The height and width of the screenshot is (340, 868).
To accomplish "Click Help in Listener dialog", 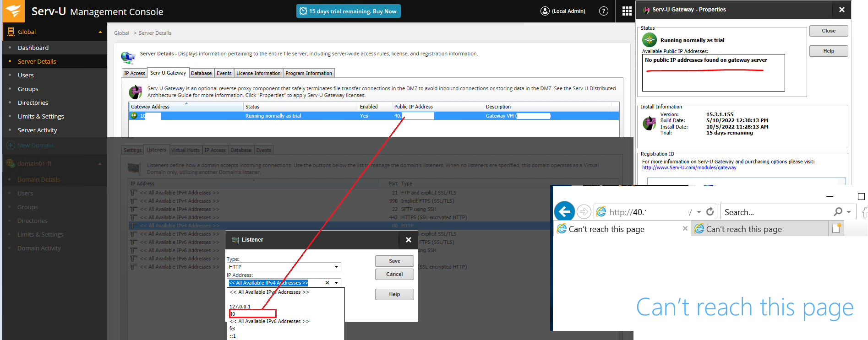I will [394, 294].
